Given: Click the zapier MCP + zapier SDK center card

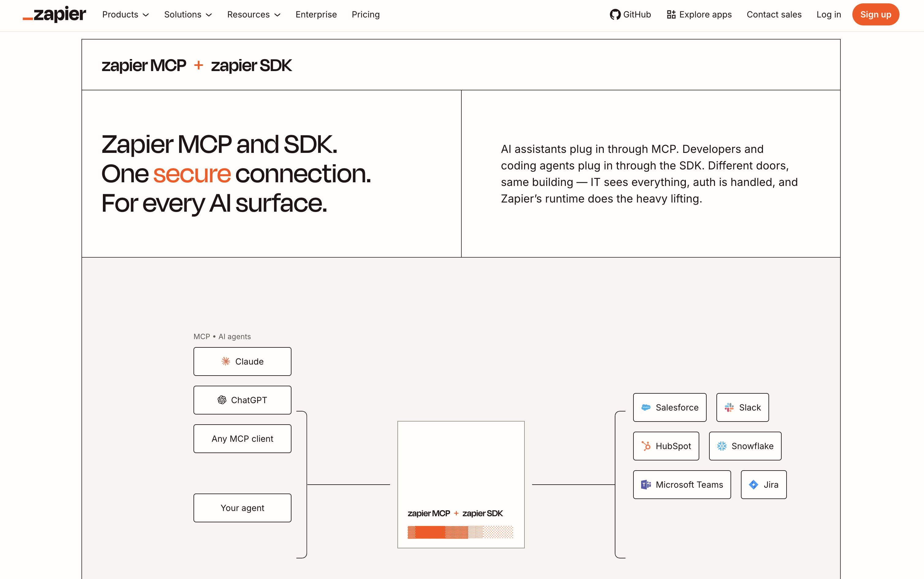Looking at the screenshot, I should tap(461, 484).
